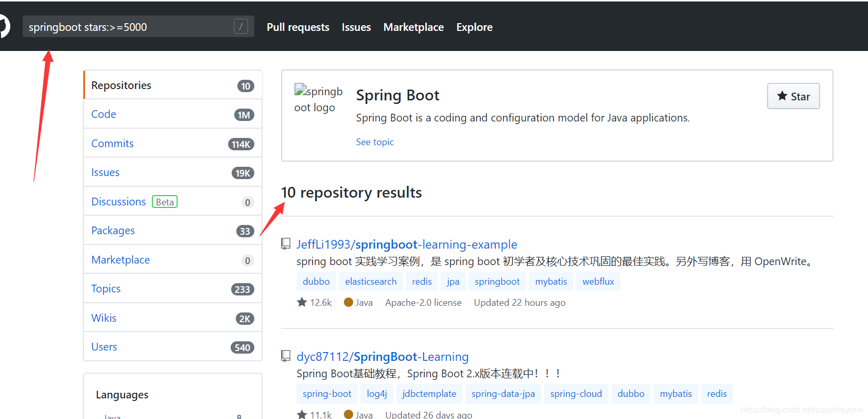The image size is (868, 419).
Task: Click the mybatis tag under JeffLi1993 repo
Action: pyautogui.click(x=551, y=282)
